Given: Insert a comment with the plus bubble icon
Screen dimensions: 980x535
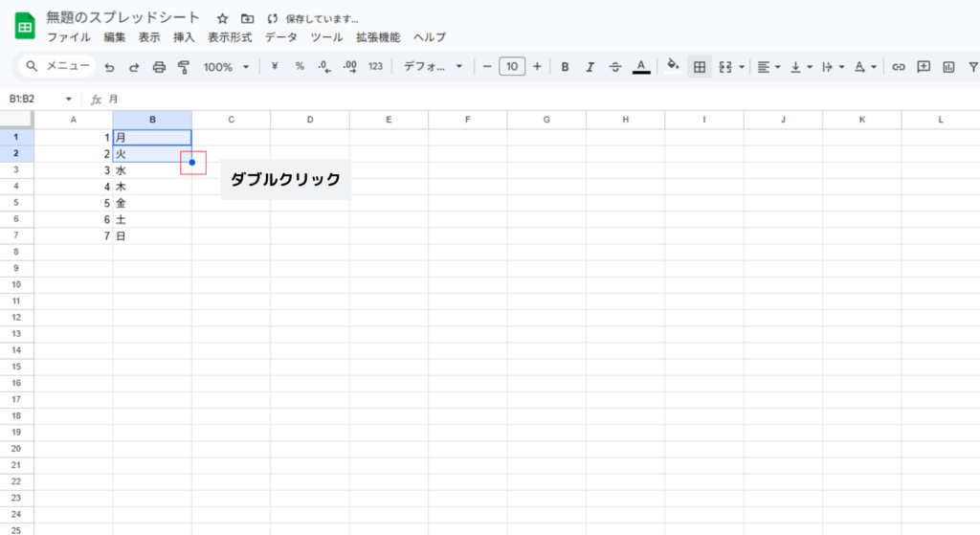Looking at the screenshot, I should [924, 67].
